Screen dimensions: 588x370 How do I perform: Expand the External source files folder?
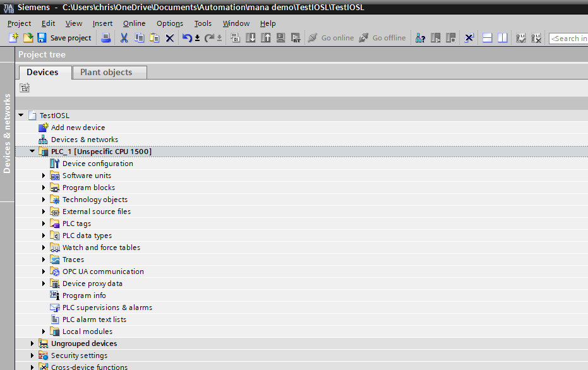point(44,212)
